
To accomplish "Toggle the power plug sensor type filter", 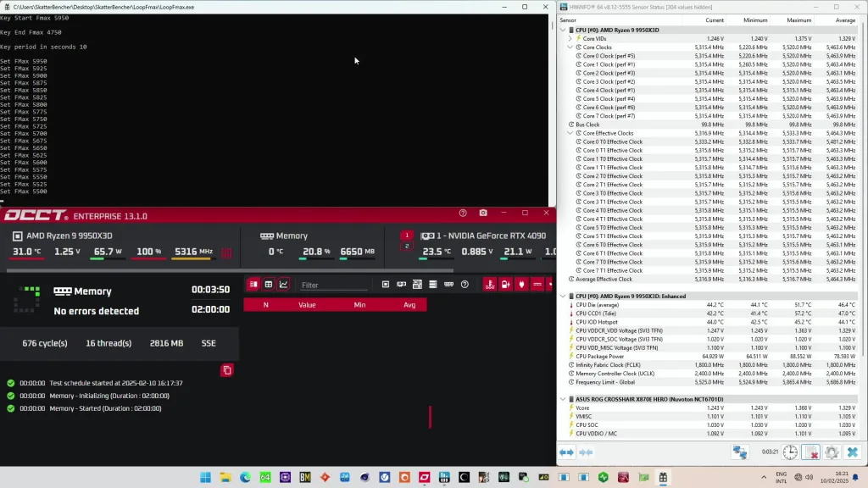I will point(521,285).
